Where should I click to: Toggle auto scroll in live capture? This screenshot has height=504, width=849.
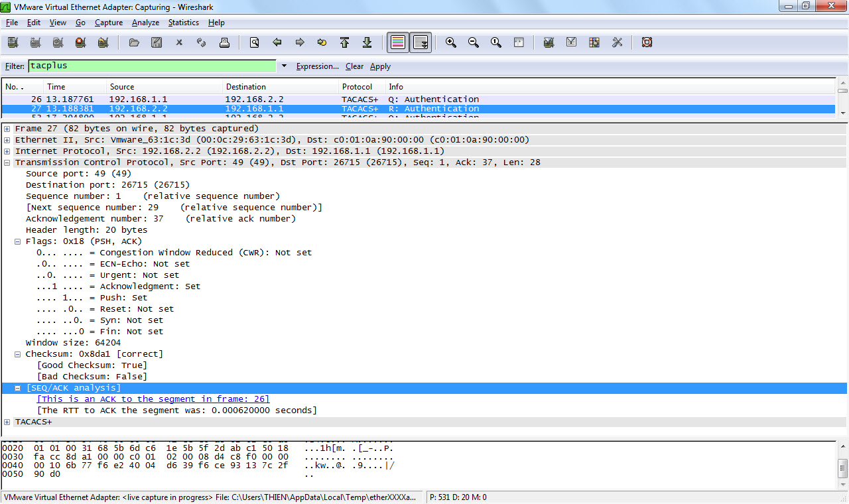pos(421,42)
